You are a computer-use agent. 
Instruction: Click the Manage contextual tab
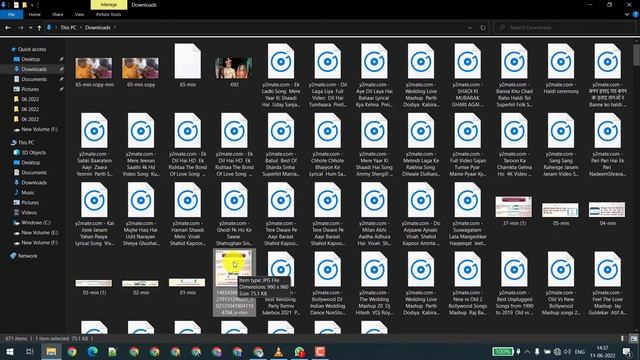pyautogui.click(x=109, y=4)
